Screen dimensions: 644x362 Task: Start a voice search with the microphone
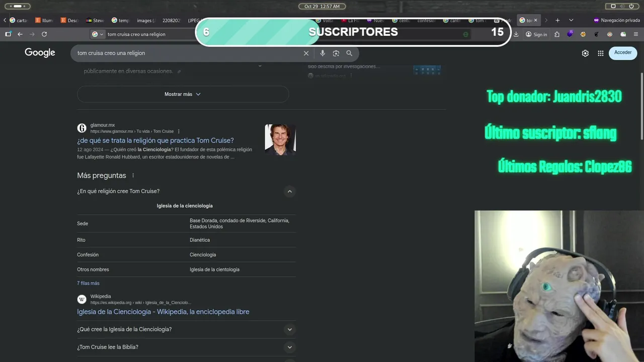[323, 53]
